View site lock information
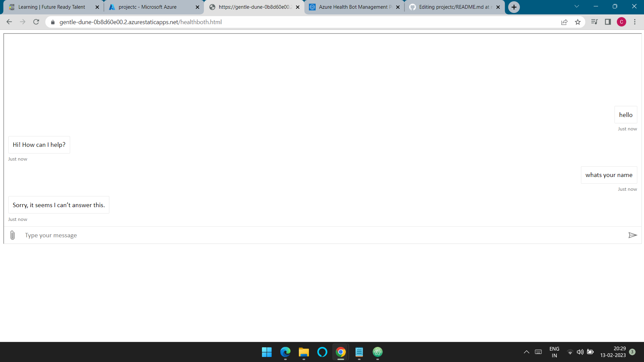644x362 pixels. [53, 22]
